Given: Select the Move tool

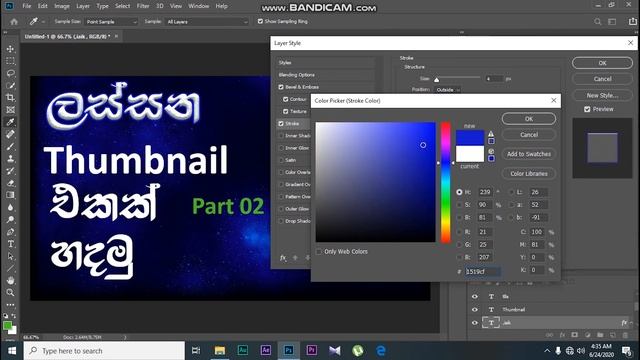Looking at the screenshot, I should 10,49.
